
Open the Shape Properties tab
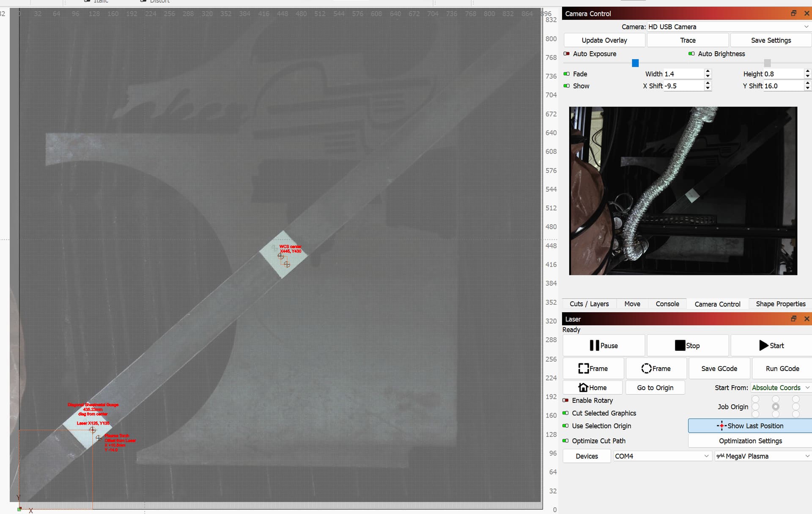[780, 304]
